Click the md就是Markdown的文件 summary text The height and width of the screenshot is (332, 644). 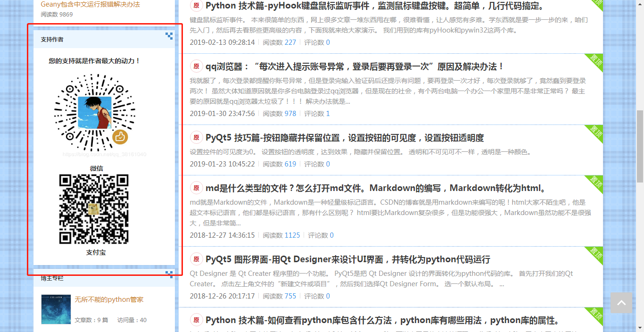[390, 213]
